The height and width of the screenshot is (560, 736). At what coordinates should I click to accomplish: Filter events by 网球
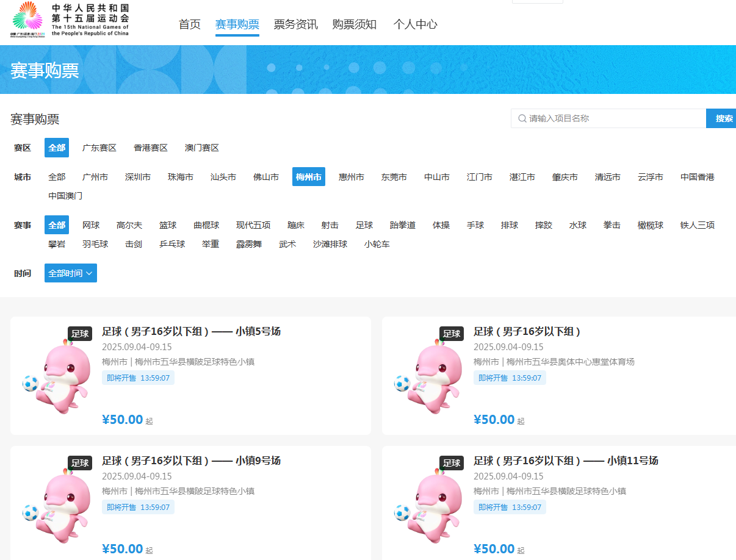click(x=91, y=225)
